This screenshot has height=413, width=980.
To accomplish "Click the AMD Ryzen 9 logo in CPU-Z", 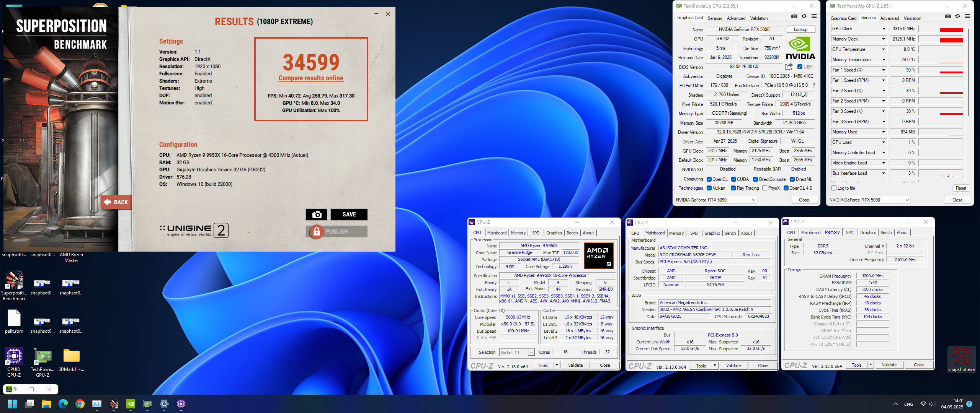I will (599, 256).
